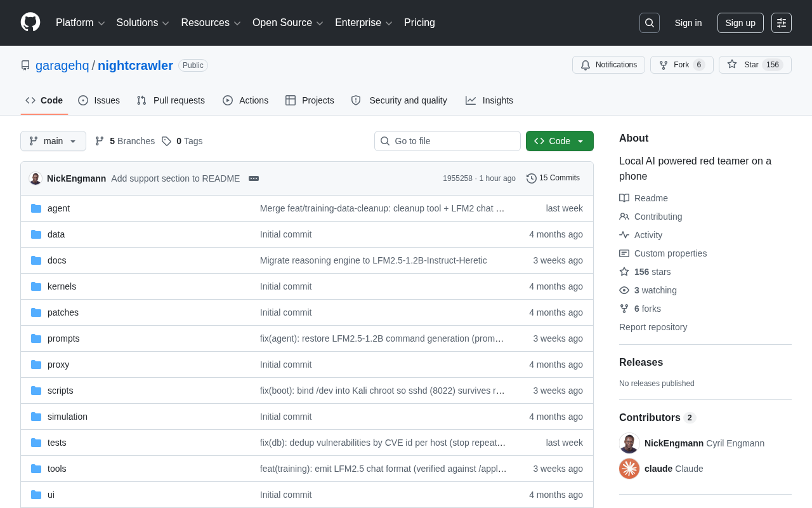Image resolution: width=812 pixels, height=508 pixels.
Task: Click the simulation folder icon
Action: point(36,417)
